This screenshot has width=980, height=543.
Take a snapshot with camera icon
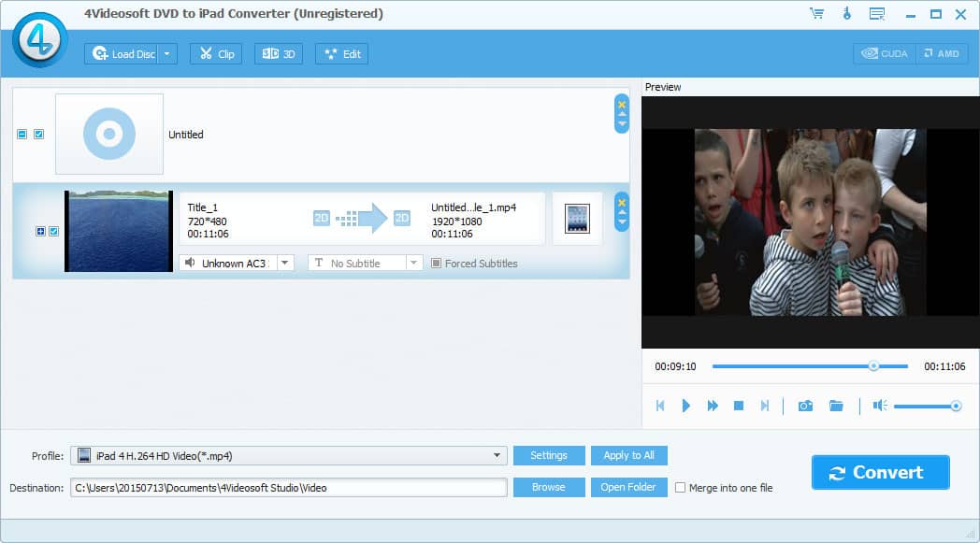(x=806, y=406)
